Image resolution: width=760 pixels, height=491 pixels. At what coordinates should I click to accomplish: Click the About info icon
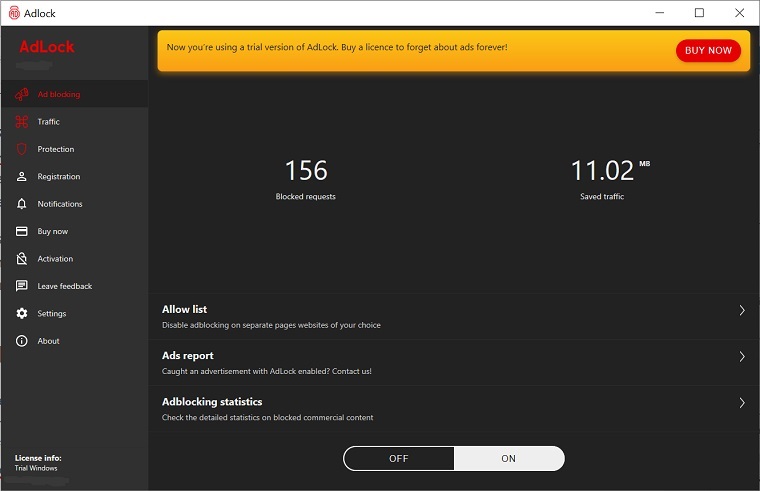click(21, 341)
